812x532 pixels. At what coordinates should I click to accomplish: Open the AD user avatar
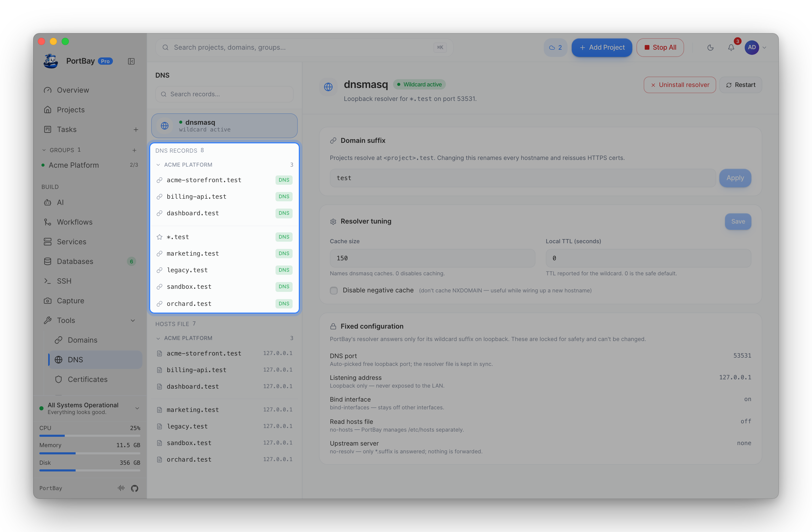pyautogui.click(x=752, y=47)
